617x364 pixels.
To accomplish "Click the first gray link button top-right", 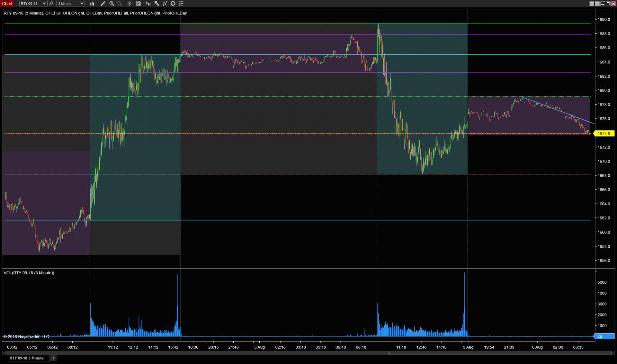I will click(592, 4).
